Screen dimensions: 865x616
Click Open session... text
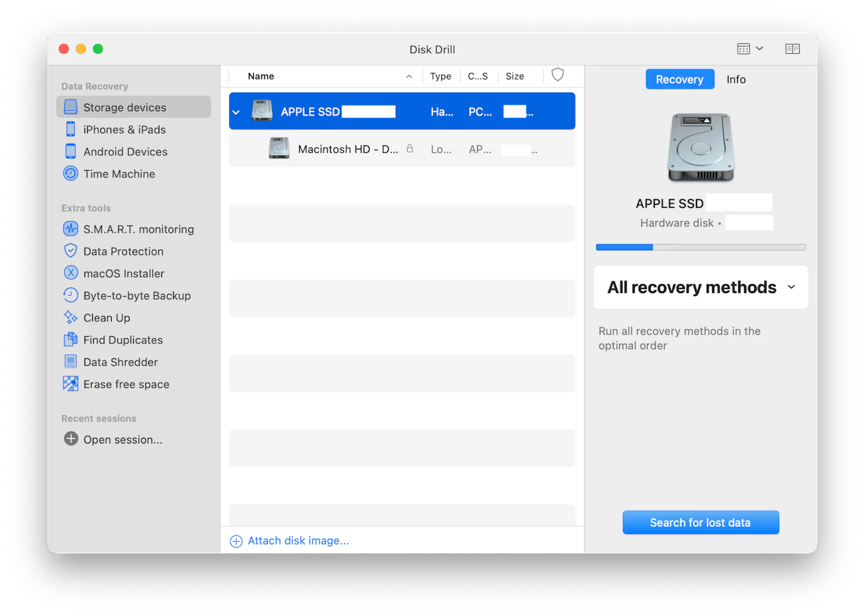click(123, 439)
